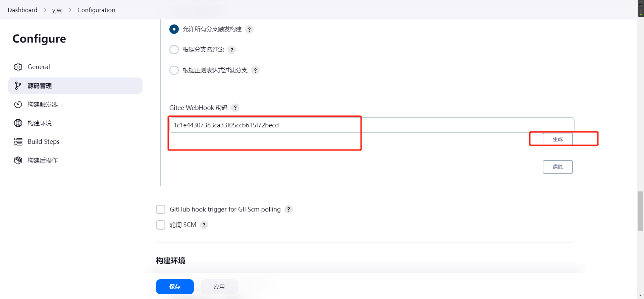Click the 构建后操作 package icon
The height and width of the screenshot is (299, 644).
(18, 161)
